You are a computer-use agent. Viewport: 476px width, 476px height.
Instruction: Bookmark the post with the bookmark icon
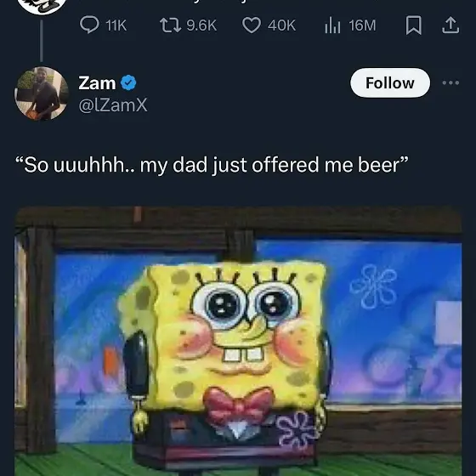point(413,25)
